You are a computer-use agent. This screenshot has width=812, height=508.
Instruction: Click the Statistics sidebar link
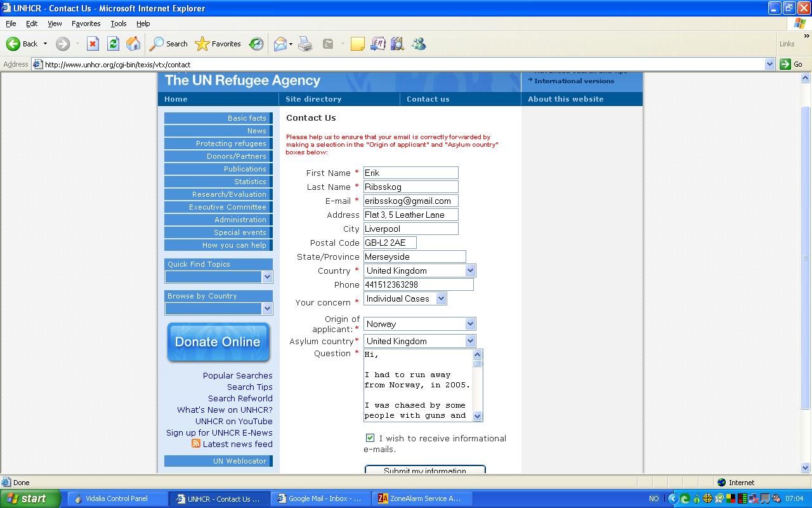(218, 182)
